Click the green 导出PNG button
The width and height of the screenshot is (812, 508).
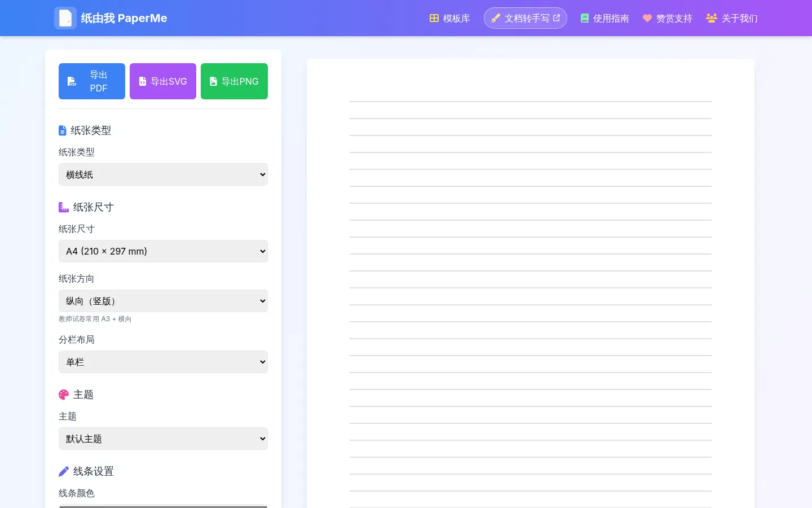click(234, 81)
